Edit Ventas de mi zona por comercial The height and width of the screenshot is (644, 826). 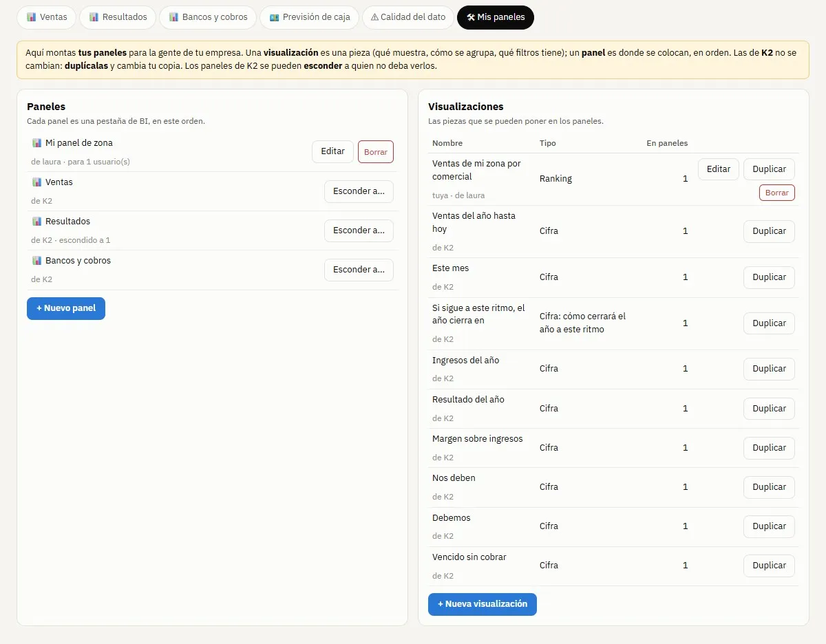(x=719, y=169)
